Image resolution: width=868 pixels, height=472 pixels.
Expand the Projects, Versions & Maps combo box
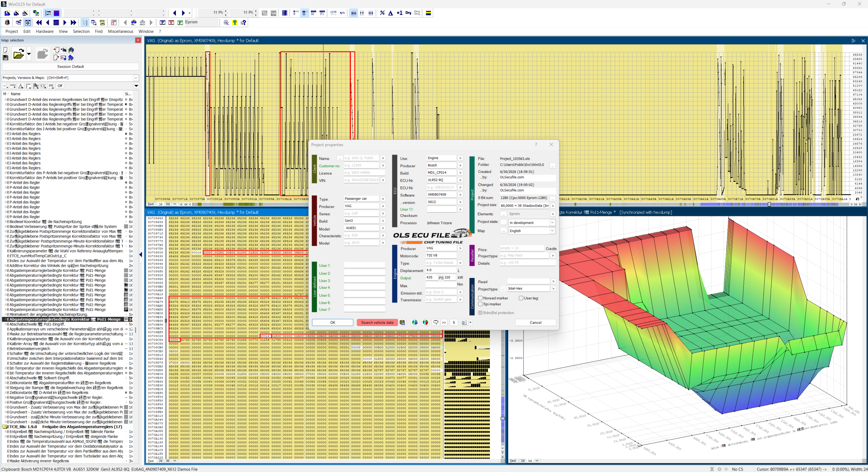coord(136,78)
